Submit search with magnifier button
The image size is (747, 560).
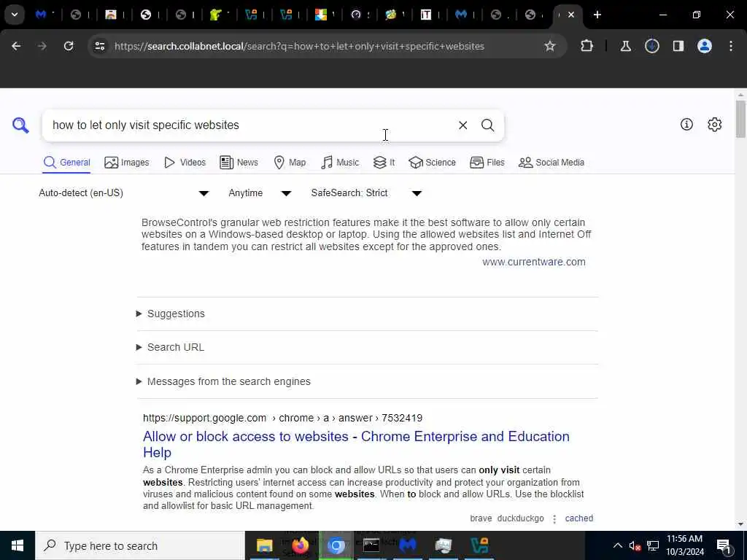point(487,125)
